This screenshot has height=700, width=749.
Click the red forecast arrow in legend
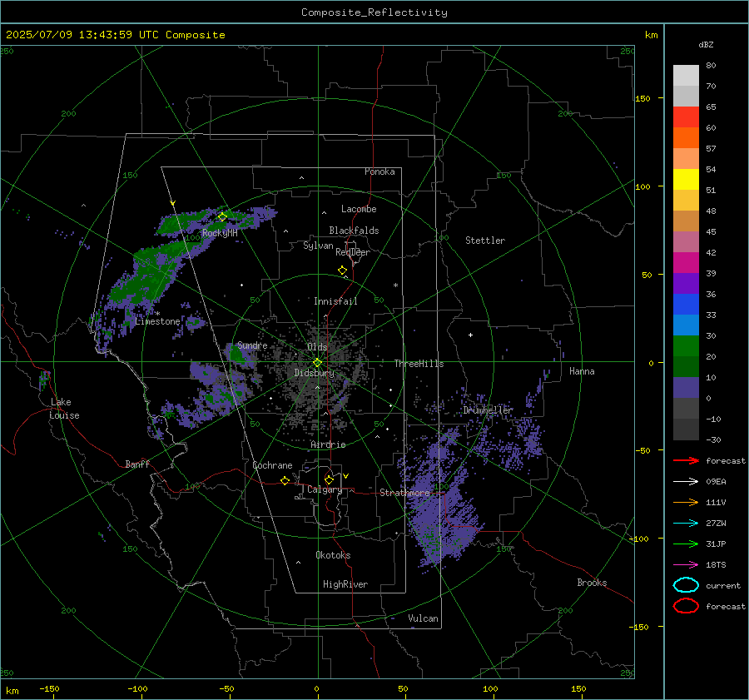pos(686,460)
